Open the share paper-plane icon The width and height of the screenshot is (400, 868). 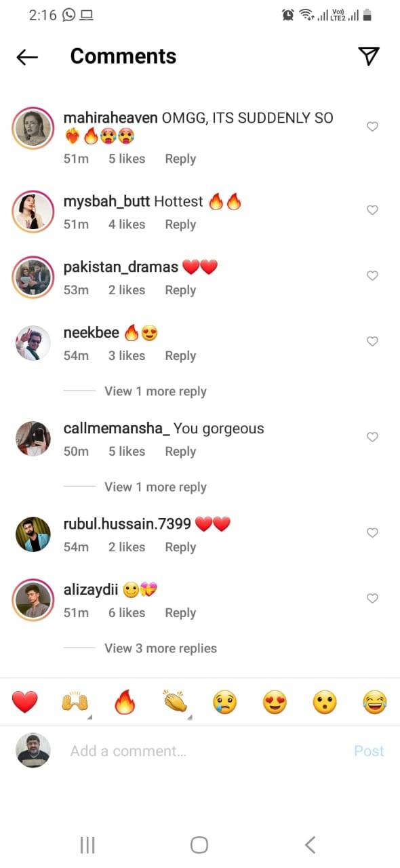click(x=368, y=56)
